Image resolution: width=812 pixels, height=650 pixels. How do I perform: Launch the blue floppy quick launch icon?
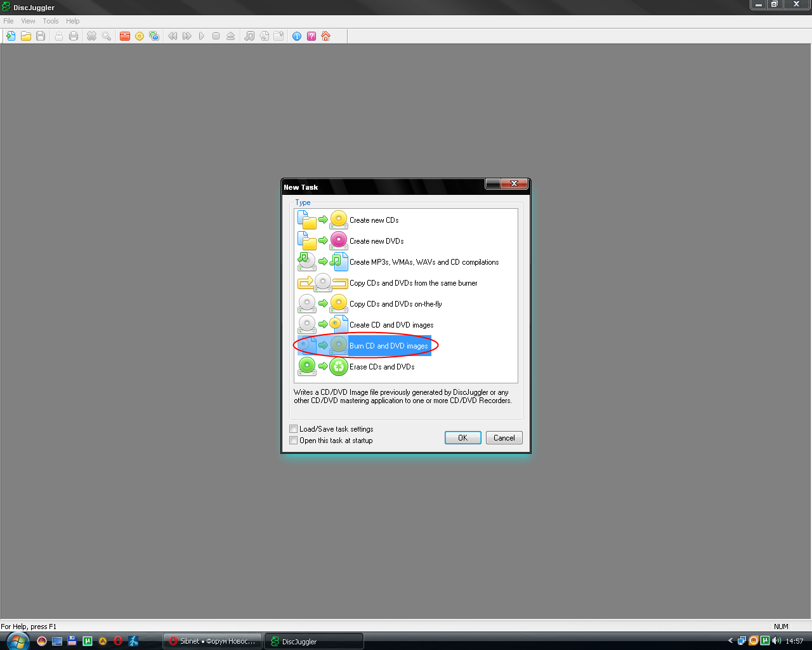pyautogui.click(x=72, y=641)
